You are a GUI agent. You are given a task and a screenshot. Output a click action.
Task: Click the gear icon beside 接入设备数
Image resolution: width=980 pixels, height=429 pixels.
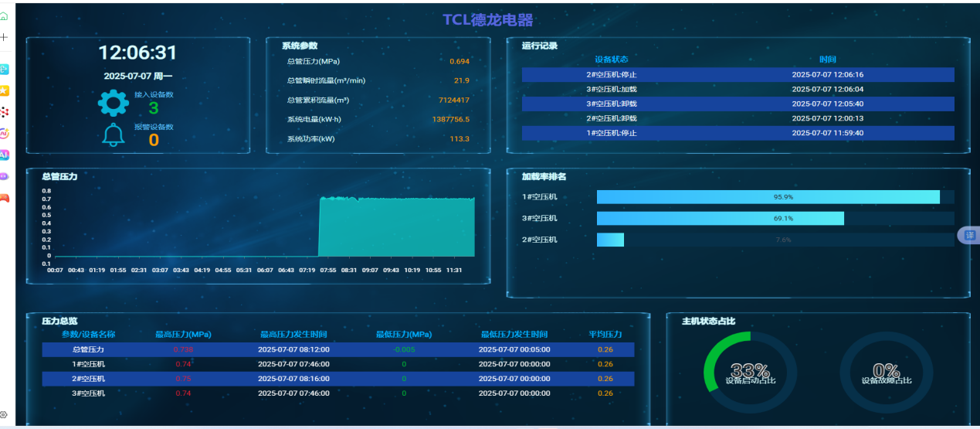114,104
